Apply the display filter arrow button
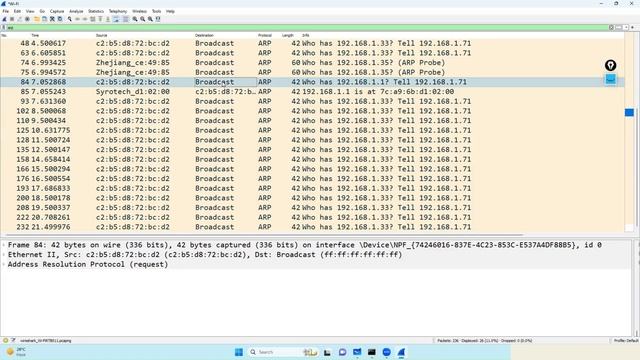Image resolution: width=640 pixels, height=360 pixels. tap(619, 27)
